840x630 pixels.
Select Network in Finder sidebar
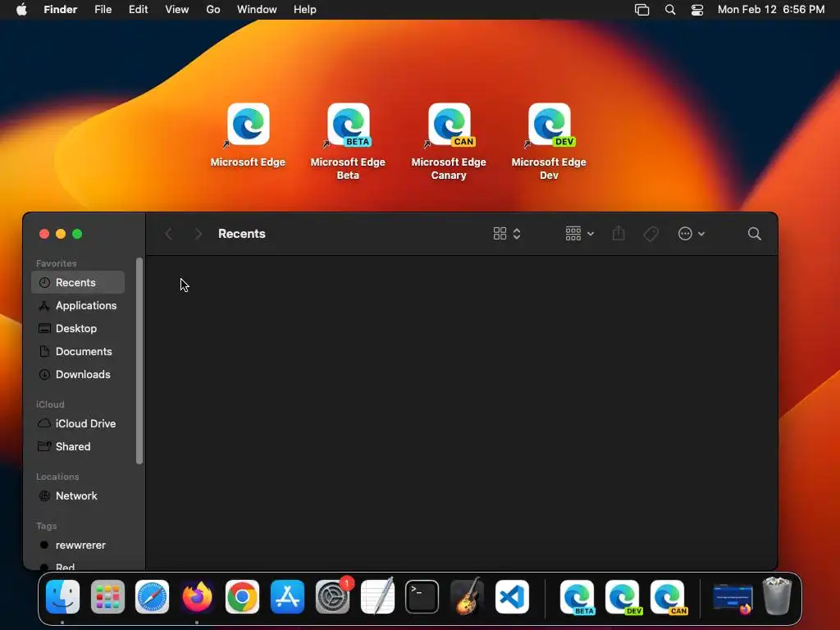78,495
